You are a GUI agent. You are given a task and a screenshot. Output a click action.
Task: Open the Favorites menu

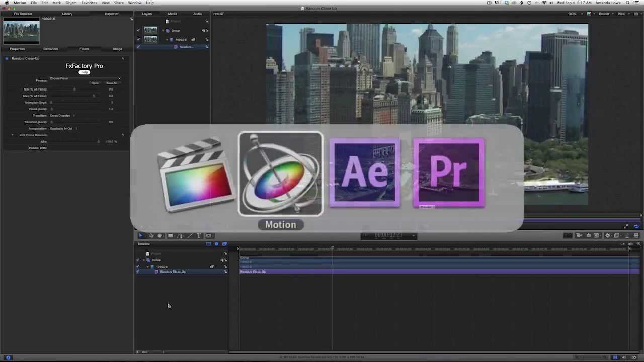(89, 3)
